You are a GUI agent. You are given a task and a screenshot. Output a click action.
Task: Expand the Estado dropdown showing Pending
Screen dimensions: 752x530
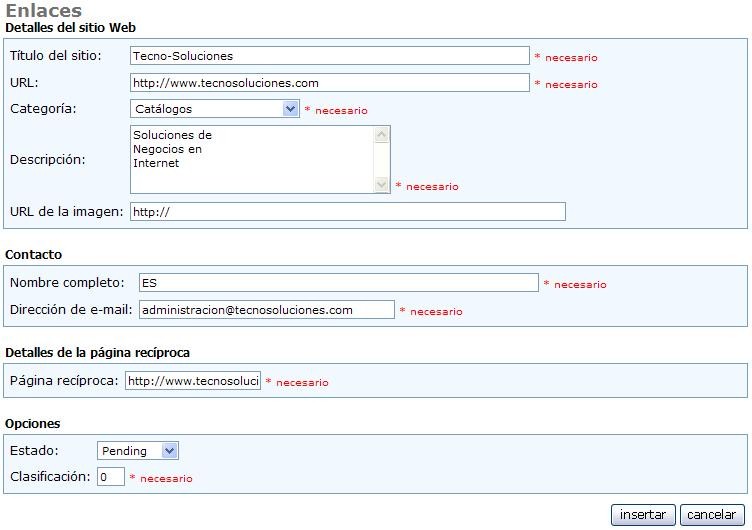point(137,451)
